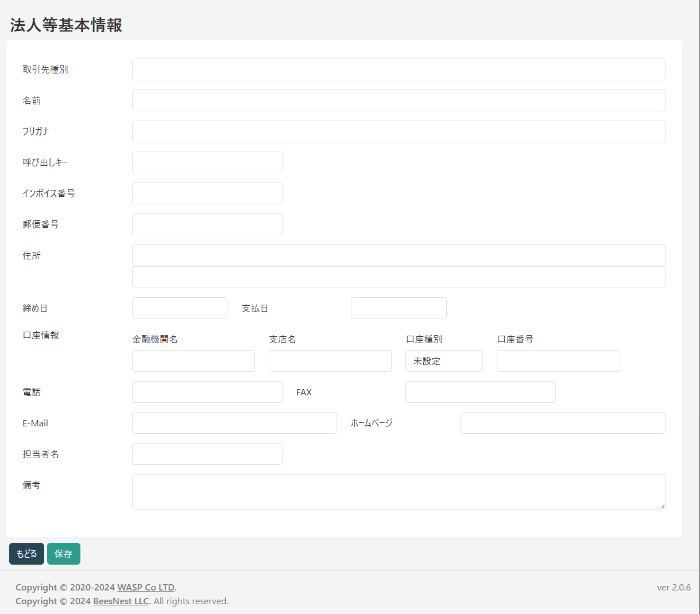Image resolution: width=700 pixels, height=614 pixels.
Task: Click the FAX input field
Action: coord(480,392)
